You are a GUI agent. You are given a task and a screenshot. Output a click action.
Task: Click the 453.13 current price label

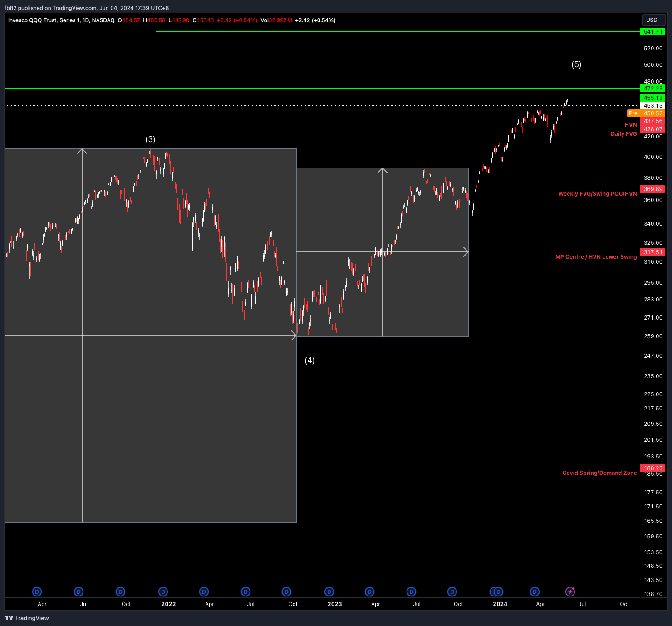point(653,106)
